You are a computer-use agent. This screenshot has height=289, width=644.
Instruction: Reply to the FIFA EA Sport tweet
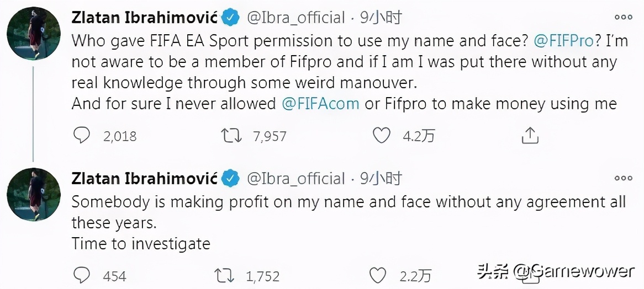[81, 135]
